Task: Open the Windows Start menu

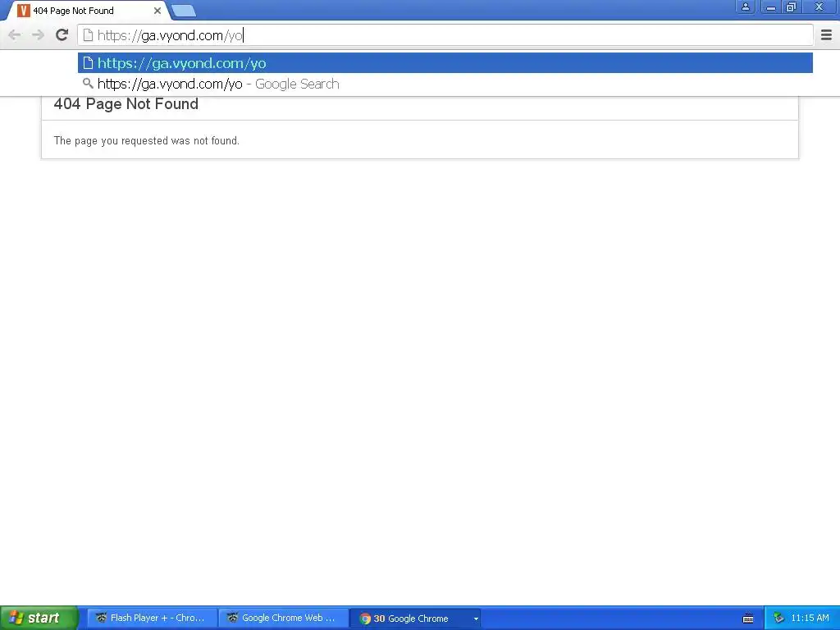Action: tap(39, 619)
